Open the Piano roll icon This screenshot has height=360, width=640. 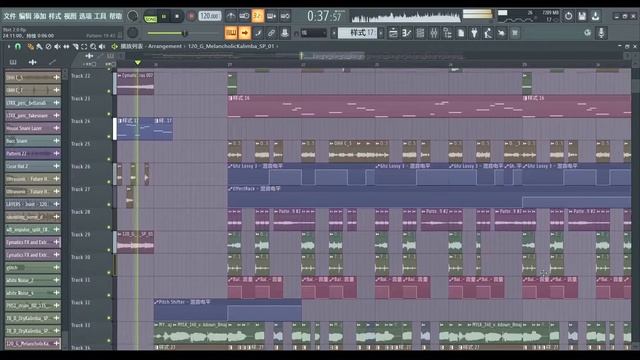[x=407, y=33]
